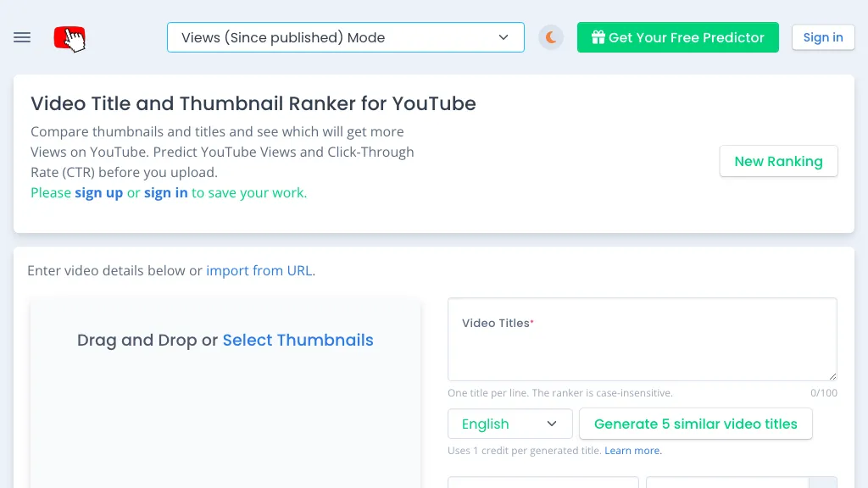Open the Views (Since published) Mode dropdown
The height and width of the screenshot is (488, 868).
(345, 37)
